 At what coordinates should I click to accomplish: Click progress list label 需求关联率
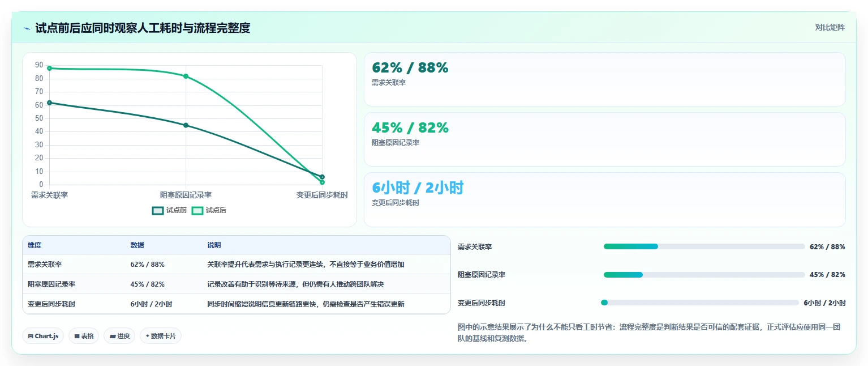coord(475,247)
